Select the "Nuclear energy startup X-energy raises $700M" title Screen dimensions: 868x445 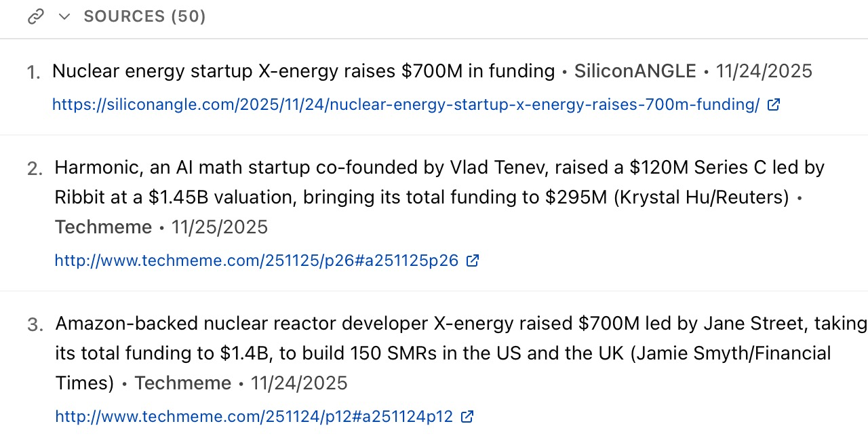[303, 71]
